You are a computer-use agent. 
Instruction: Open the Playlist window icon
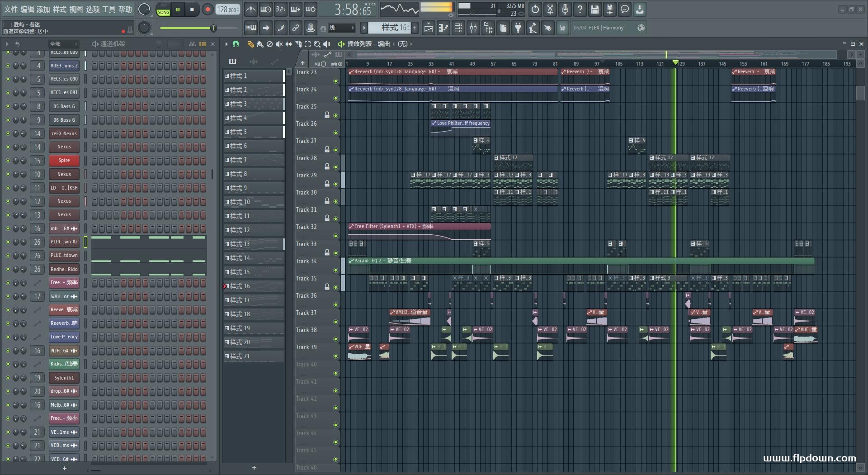[x=429, y=28]
